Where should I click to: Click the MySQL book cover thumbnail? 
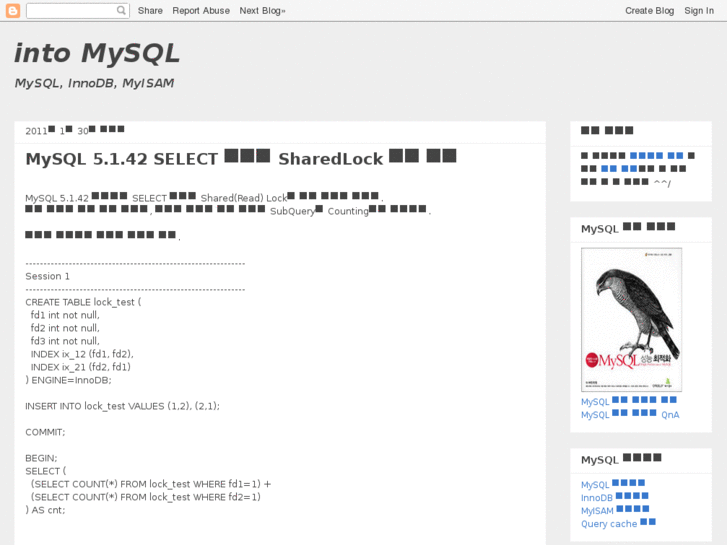tap(631, 320)
